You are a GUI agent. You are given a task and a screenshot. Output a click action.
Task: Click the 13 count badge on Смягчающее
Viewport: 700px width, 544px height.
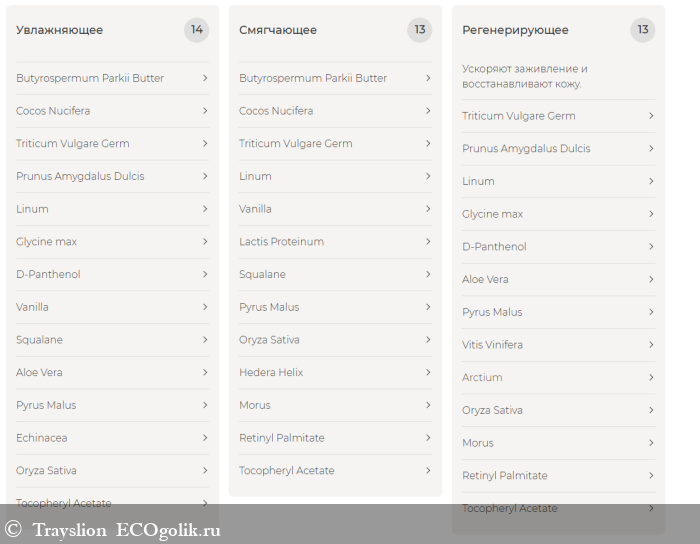coord(420,30)
